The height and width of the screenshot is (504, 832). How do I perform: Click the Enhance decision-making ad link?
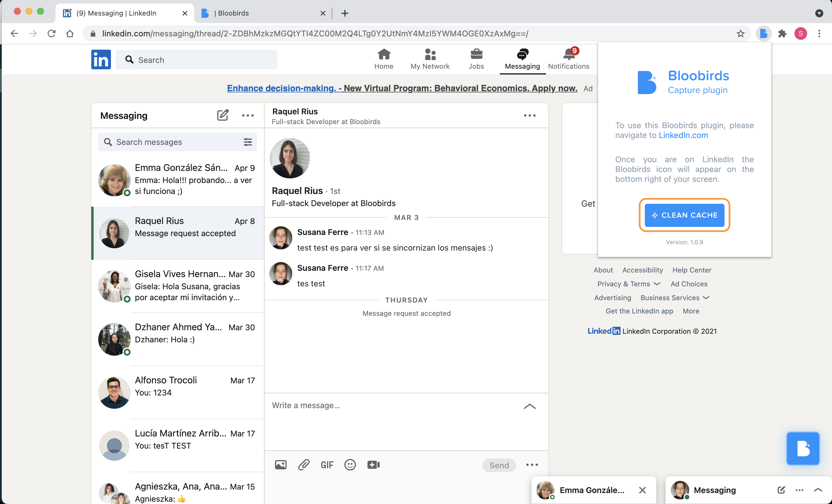pyautogui.click(x=402, y=88)
